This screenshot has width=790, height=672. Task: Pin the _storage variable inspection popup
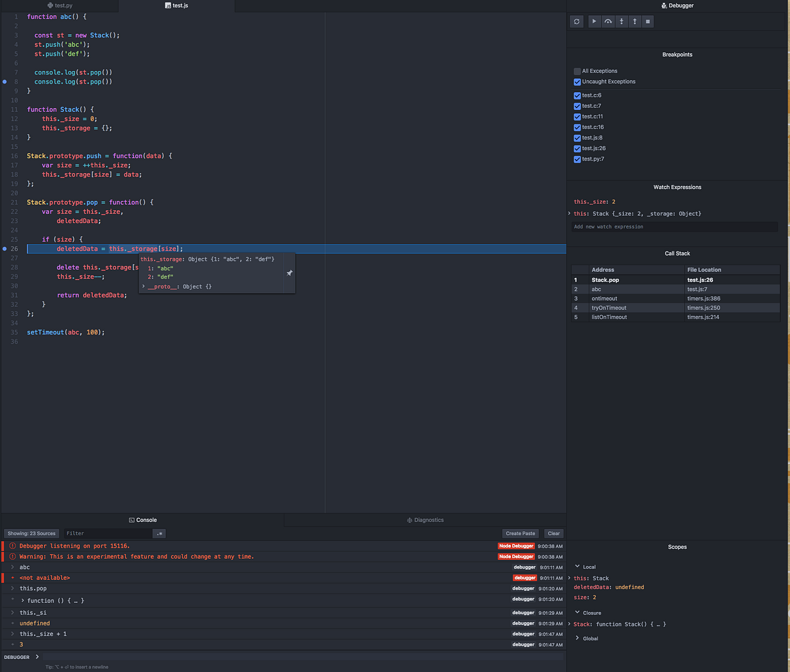(289, 272)
